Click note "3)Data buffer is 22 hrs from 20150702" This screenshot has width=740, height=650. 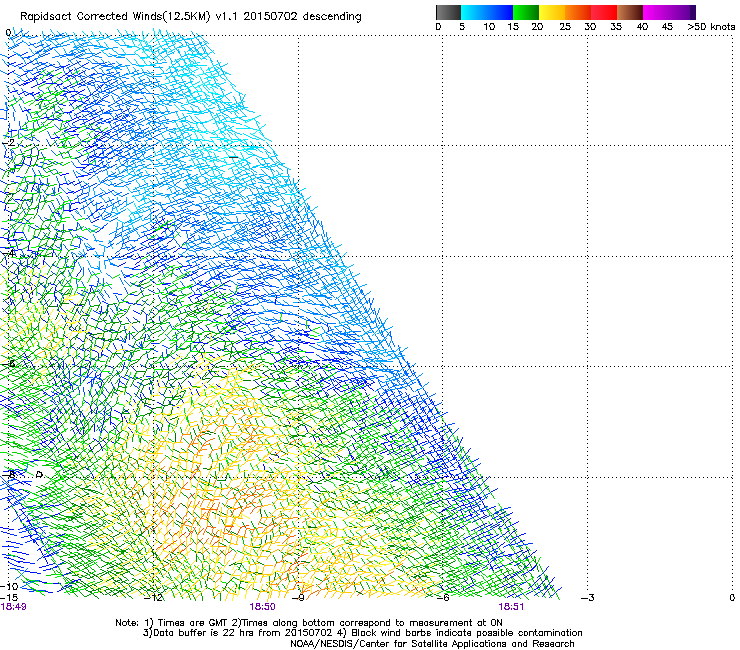click(x=237, y=633)
